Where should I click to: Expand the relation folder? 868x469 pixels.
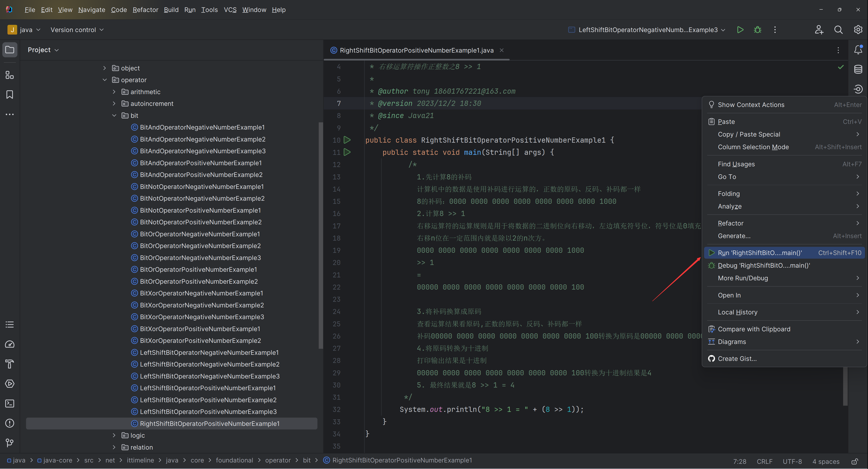click(114, 448)
